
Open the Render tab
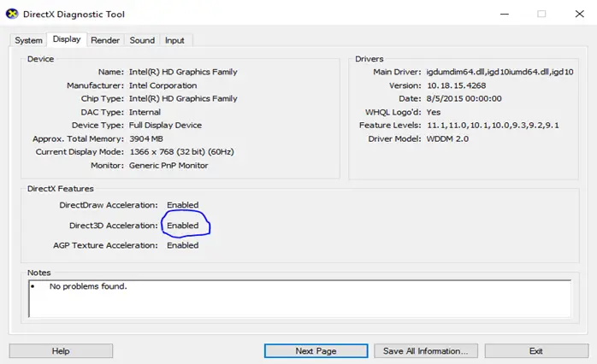tap(105, 40)
